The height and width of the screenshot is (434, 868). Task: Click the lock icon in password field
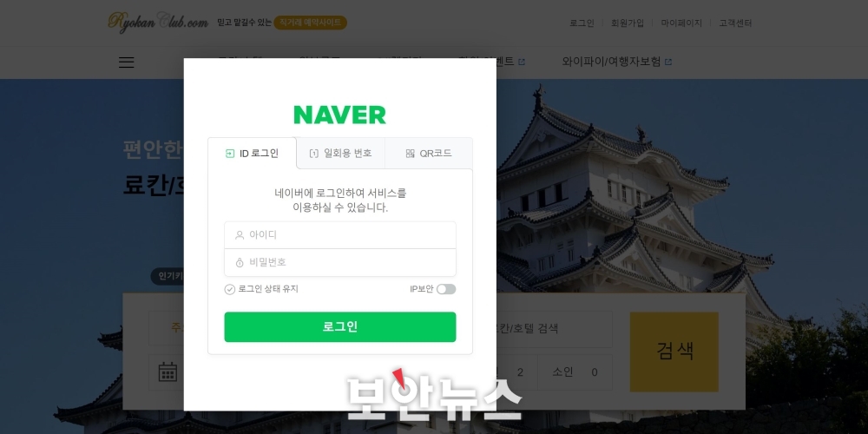tap(240, 262)
